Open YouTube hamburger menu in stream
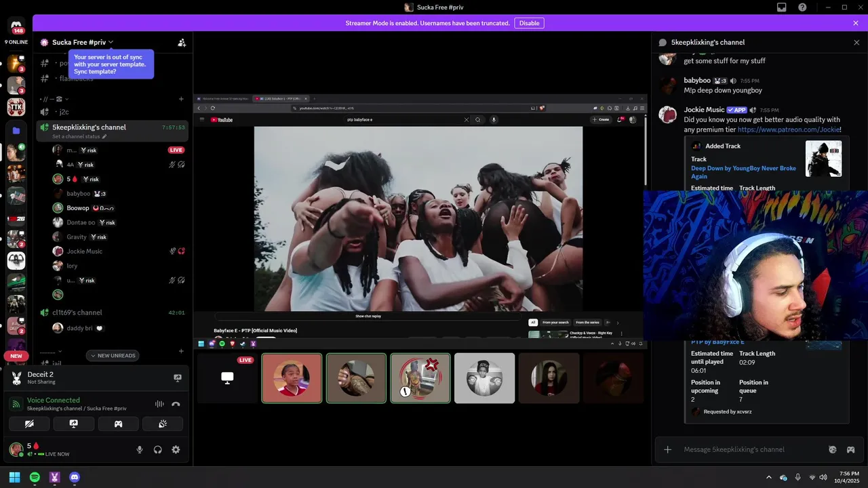This screenshot has height=488, width=868. click(201, 120)
